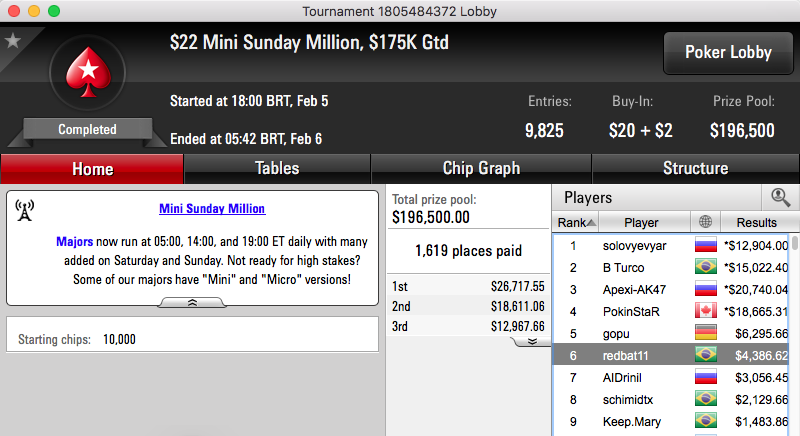Click the Poker Lobby button
The height and width of the screenshot is (436, 800).
tap(728, 53)
